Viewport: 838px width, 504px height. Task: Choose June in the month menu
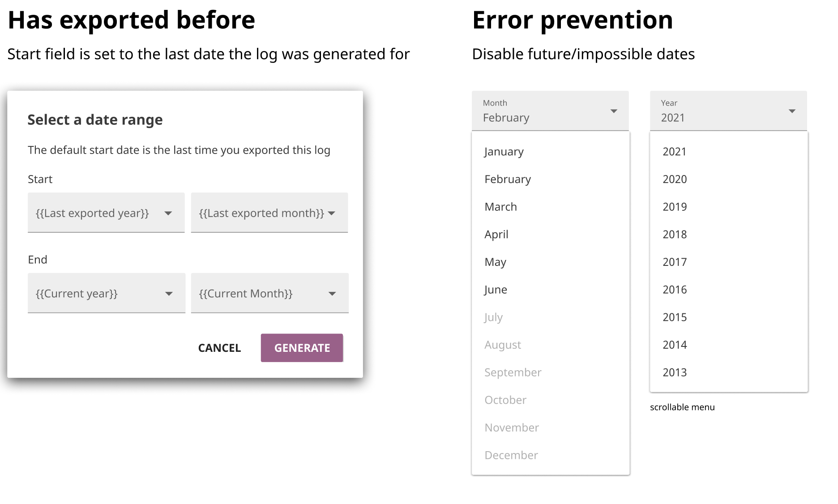point(496,290)
